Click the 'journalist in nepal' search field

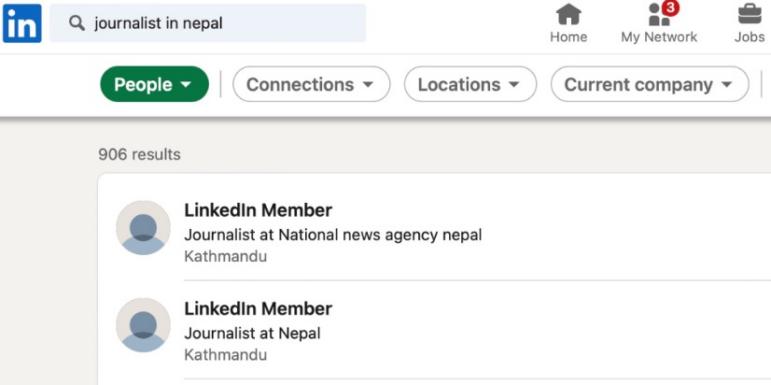[x=208, y=23]
